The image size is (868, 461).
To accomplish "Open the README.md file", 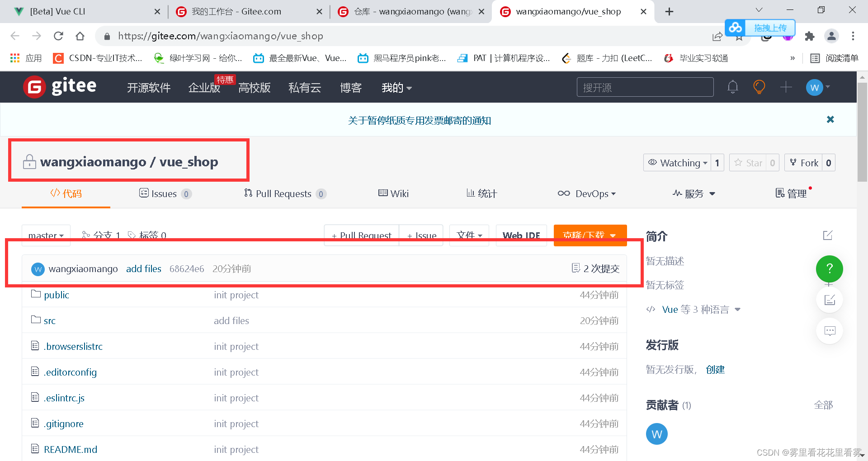I will click(x=71, y=449).
